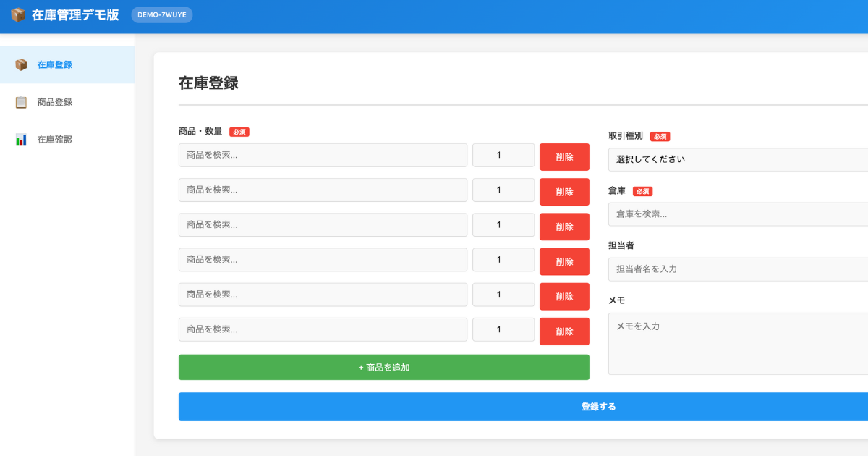
Task: Click the 担当者名を入力 text field
Action: [738, 269]
